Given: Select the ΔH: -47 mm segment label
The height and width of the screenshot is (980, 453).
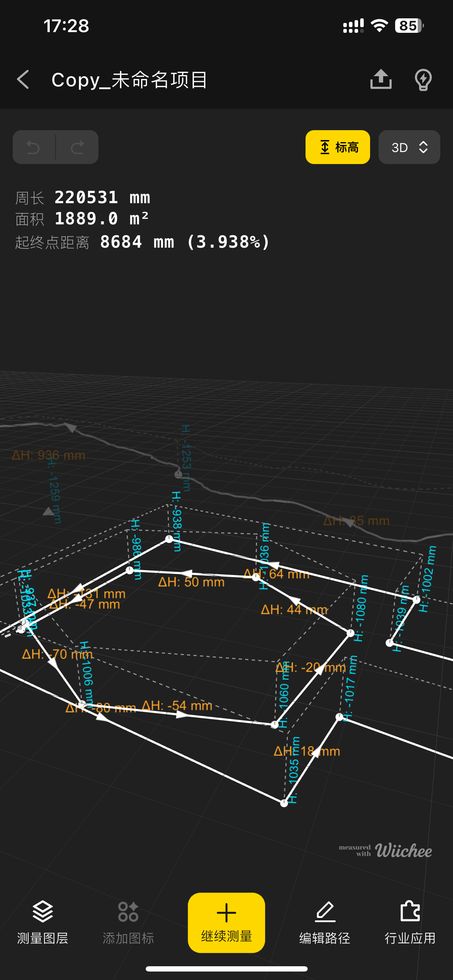Looking at the screenshot, I should point(84,604).
